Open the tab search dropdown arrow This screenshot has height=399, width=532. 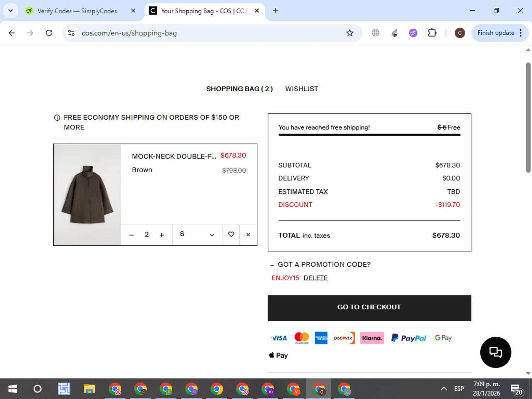click(10, 11)
